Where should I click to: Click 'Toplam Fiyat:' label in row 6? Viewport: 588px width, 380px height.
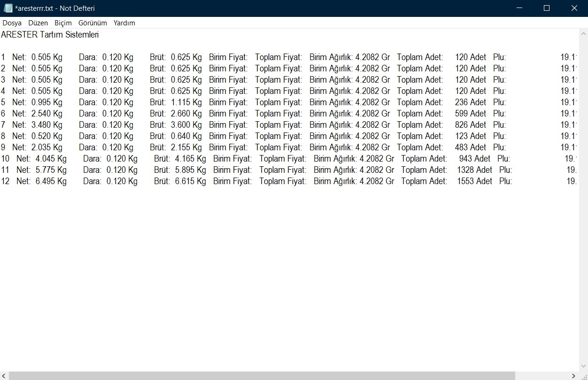279,113
